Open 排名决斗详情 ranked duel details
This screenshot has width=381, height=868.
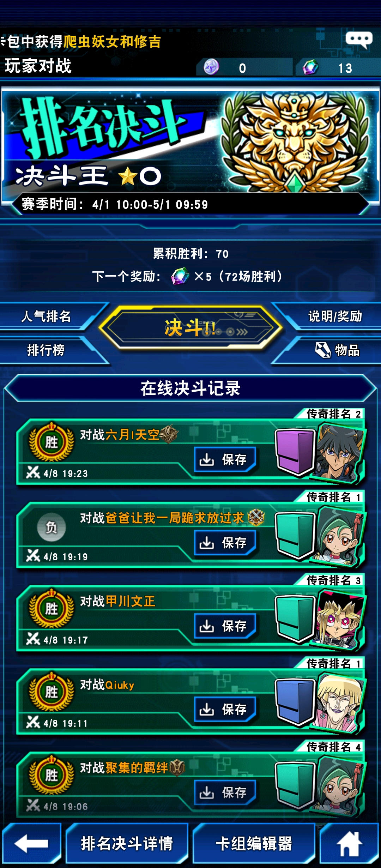[x=127, y=843]
